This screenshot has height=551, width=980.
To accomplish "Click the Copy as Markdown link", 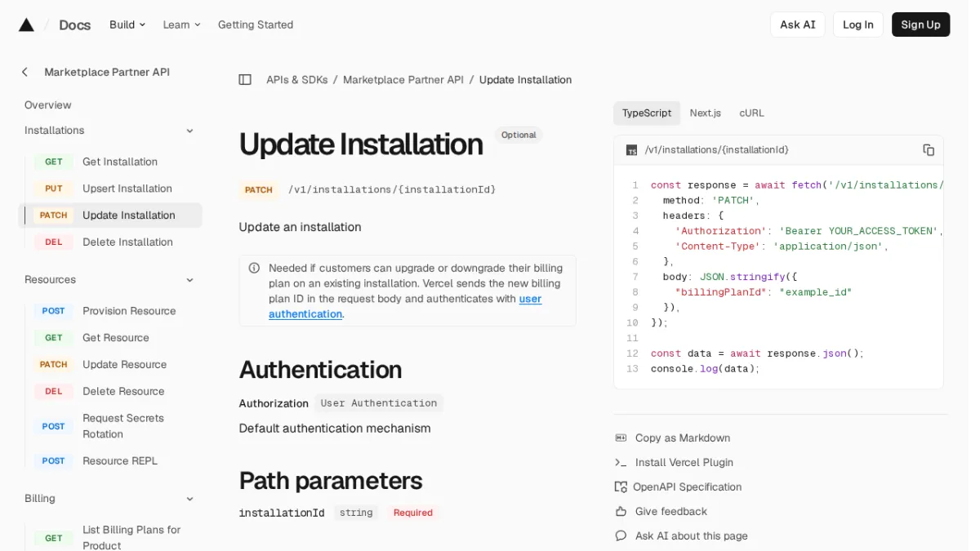I will [x=683, y=438].
